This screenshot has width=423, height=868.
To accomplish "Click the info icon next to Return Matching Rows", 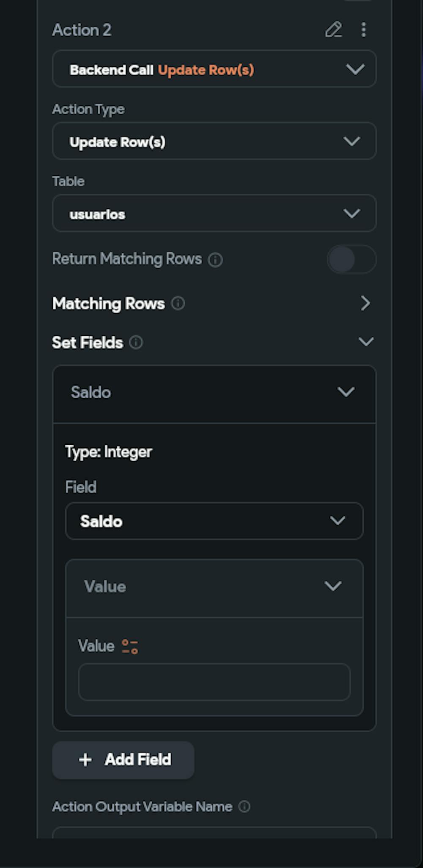I will pos(215,260).
